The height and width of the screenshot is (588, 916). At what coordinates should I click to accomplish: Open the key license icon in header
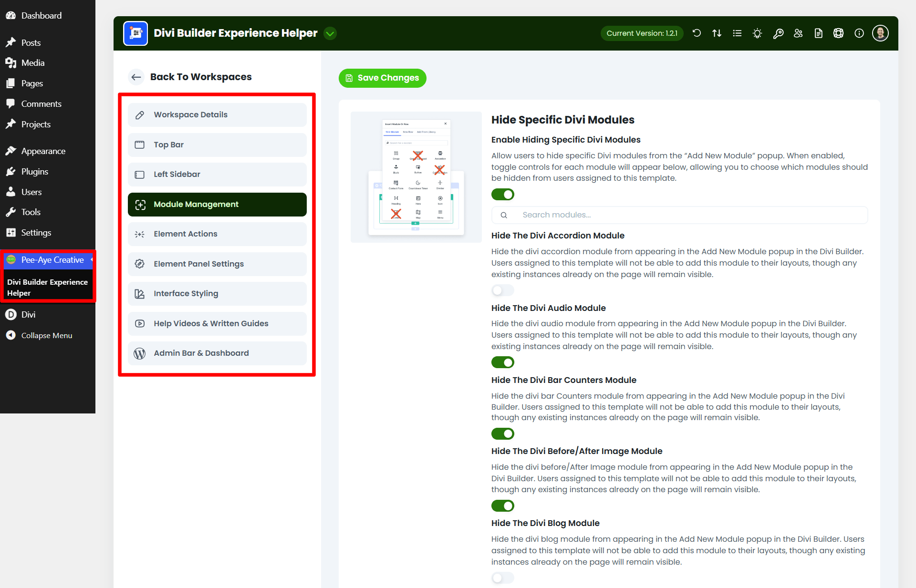778,33
